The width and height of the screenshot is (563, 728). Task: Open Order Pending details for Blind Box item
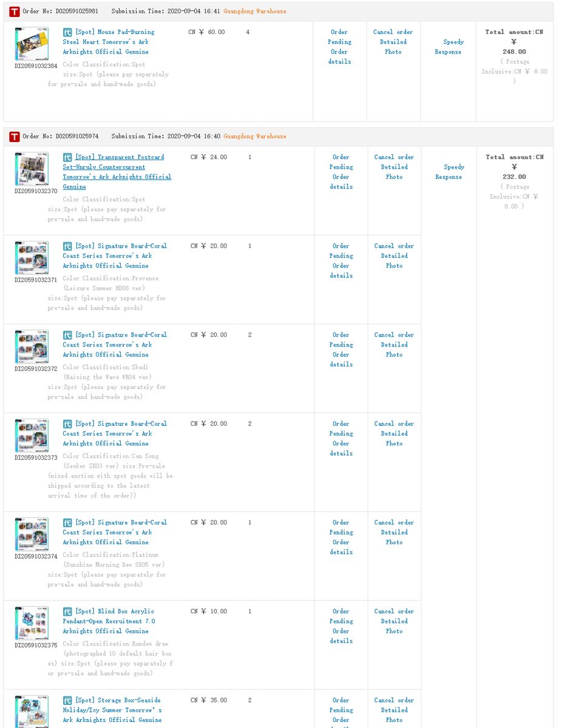pos(341,626)
